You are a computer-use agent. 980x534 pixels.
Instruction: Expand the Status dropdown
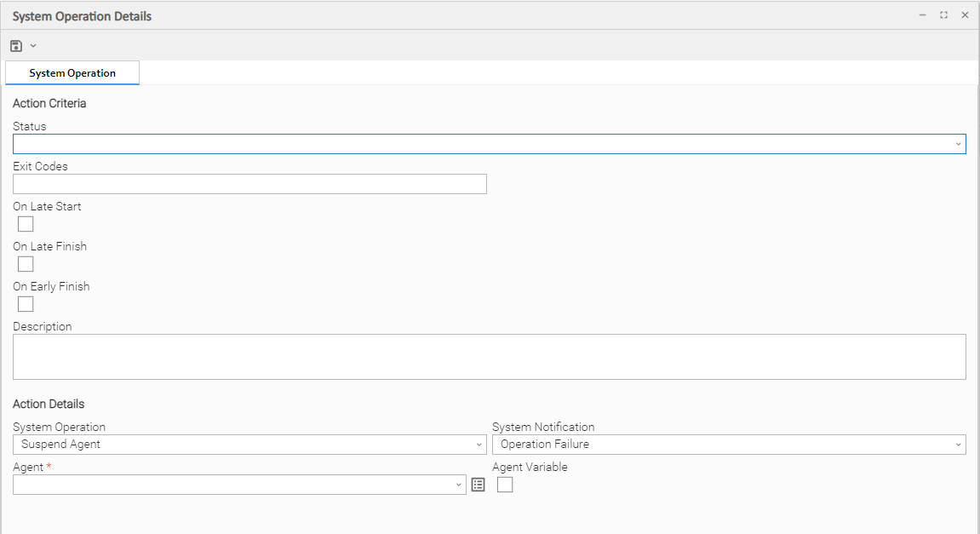(x=958, y=144)
